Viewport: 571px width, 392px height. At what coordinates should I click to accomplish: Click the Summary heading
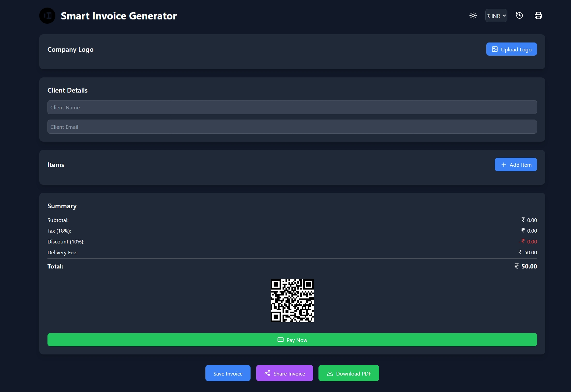62,206
